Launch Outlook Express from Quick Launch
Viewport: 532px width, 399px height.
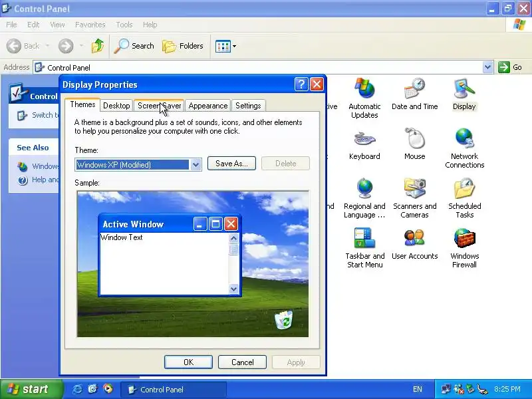click(92, 389)
